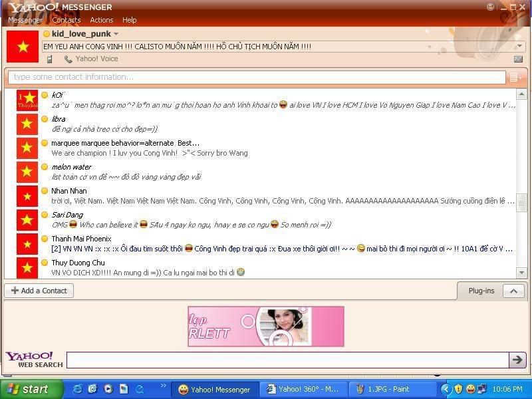Click the mail envelope icon
The height and width of the screenshot is (399, 532).
518,59
